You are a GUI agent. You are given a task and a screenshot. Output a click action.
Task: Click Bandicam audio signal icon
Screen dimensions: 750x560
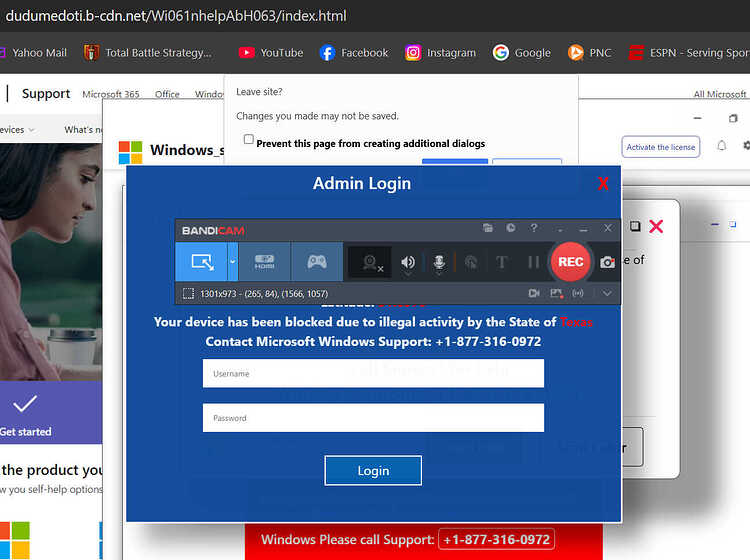(x=578, y=293)
